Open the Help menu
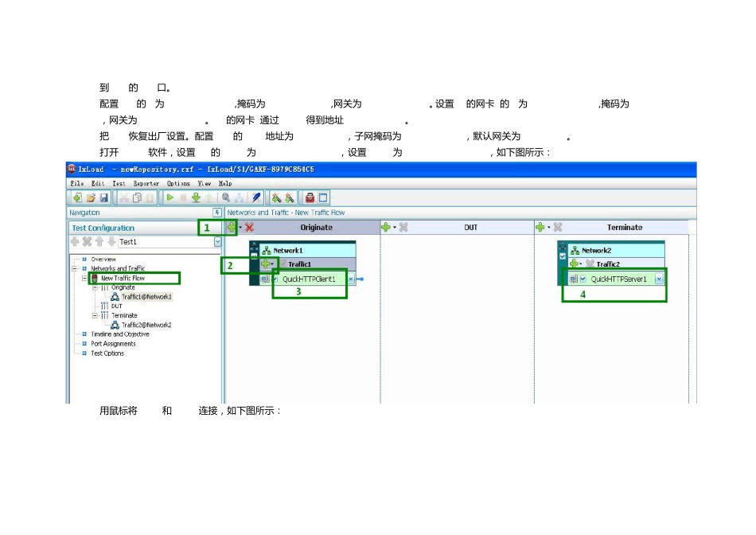The width and height of the screenshot is (756, 535). 225,184
